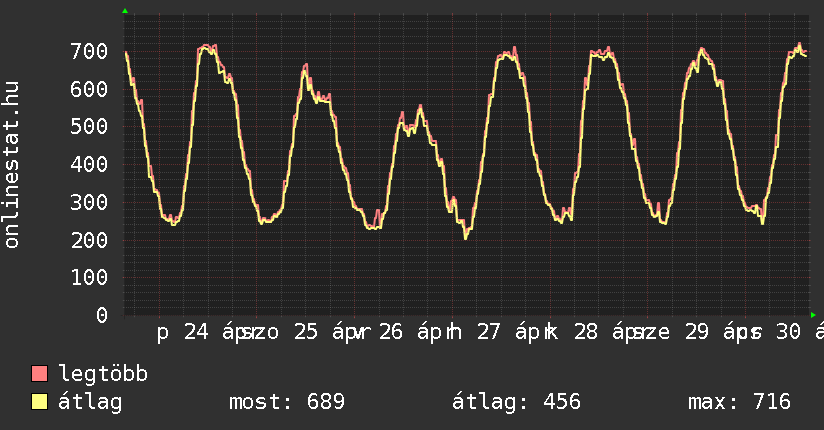This screenshot has width=824, height=430.
Task: Click the 'max: 716' statistic
Action: click(739, 403)
